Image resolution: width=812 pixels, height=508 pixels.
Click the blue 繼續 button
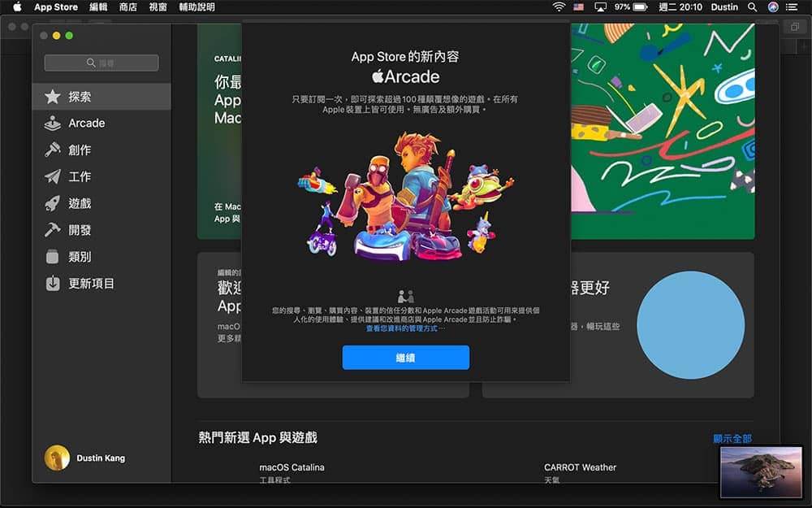click(x=405, y=358)
